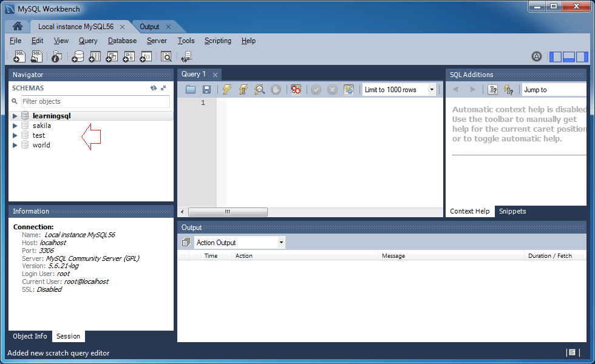Open an SQL script file
This screenshot has width=595, height=364.
pyautogui.click(x=36, y=56)
